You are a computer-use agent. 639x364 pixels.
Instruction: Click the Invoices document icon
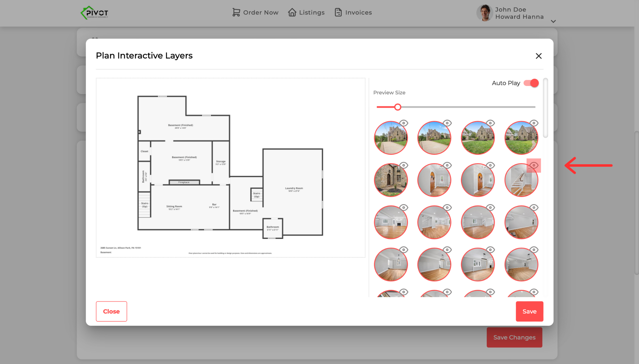click(x=338, y=12)
